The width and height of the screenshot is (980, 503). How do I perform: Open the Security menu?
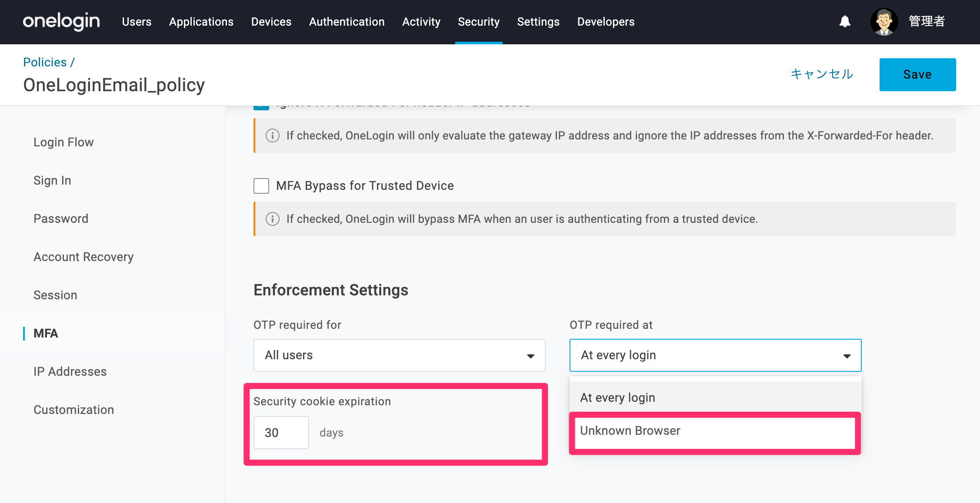pos(479,22)
